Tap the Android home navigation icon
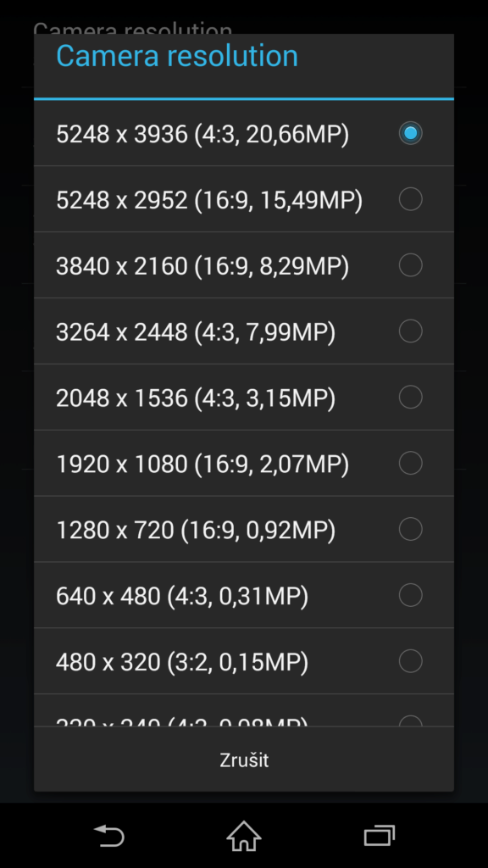The height and width of the screenshot is (868, 488). click(244, 835)
